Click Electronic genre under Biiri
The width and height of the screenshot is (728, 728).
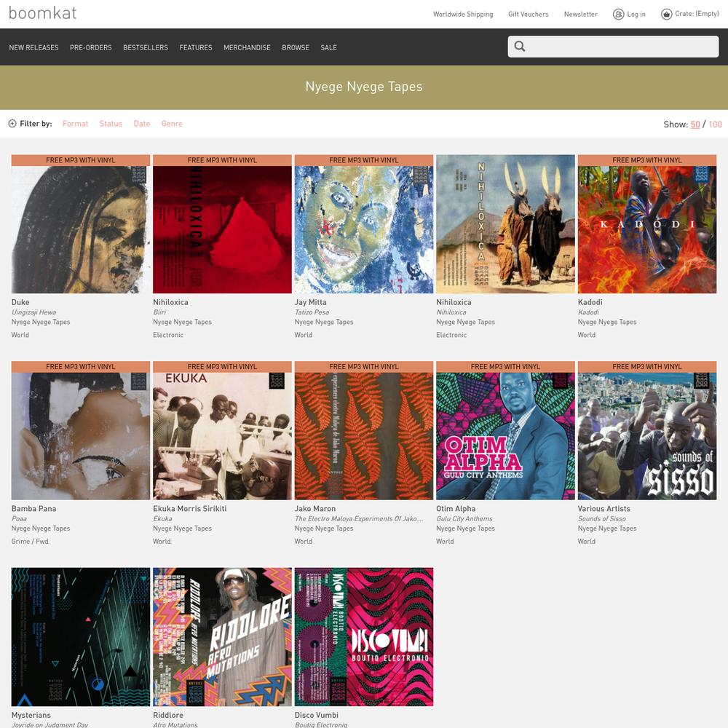coord(168,335)
